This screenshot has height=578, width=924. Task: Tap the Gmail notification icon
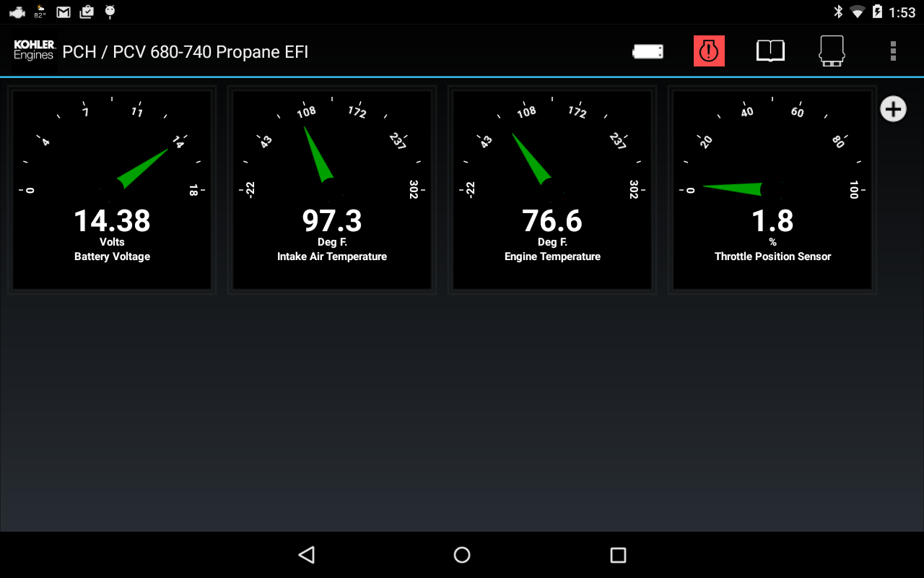tap(64, 12)
